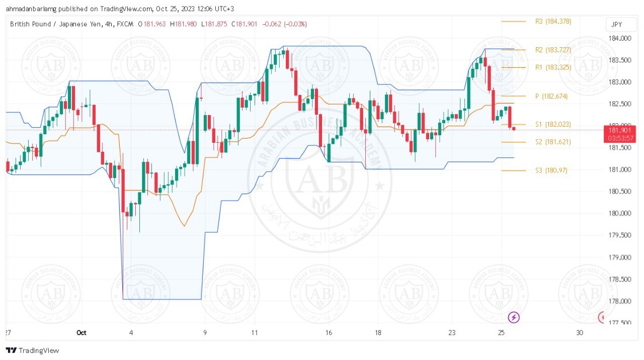Click the S1 (182.023) support label
The image size is (644, 360).
tap(553, 124)
